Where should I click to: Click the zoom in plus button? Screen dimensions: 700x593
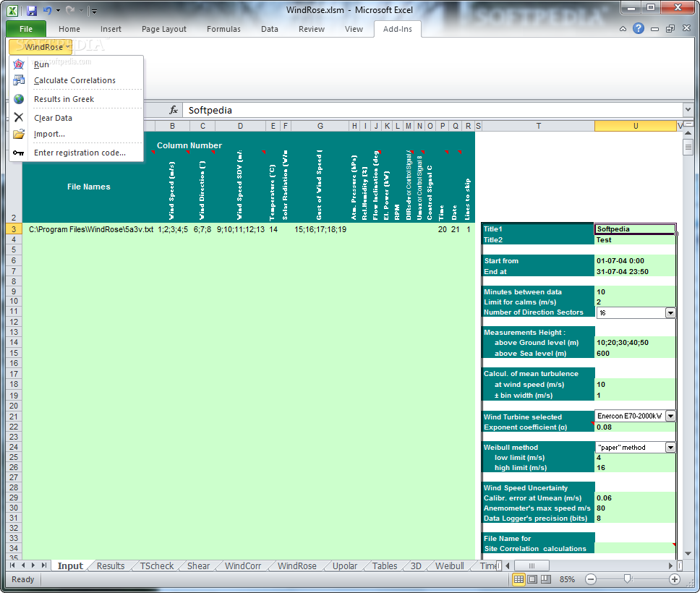(675, 579)
